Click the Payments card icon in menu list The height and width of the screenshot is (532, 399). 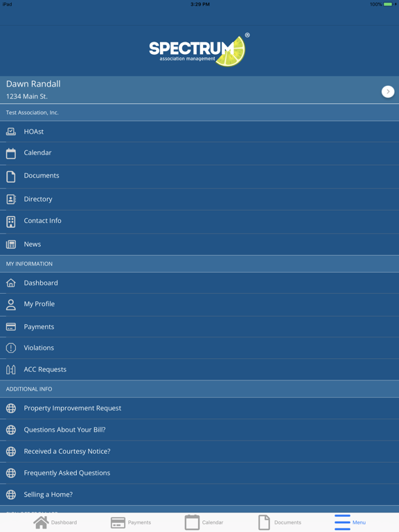(x=11, y=327)
